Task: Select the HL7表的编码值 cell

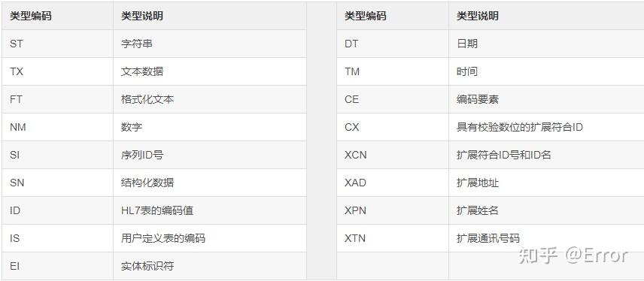Action: tap(210, 210)
